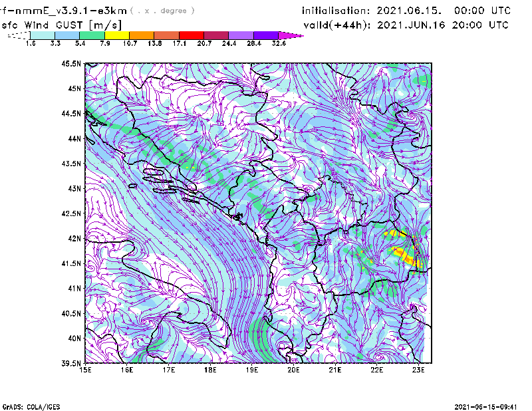Click the orange 10.7–13.8 legend swatch

[x=142, y=35]
